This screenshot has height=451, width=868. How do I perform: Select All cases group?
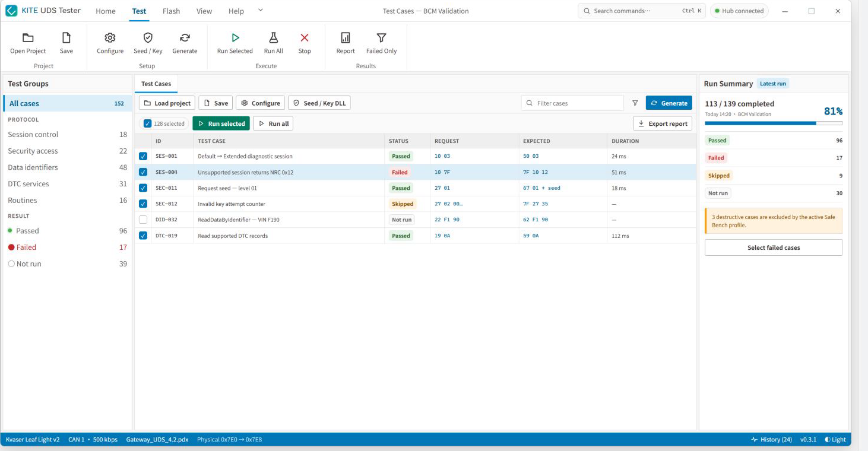click(66, 103)
